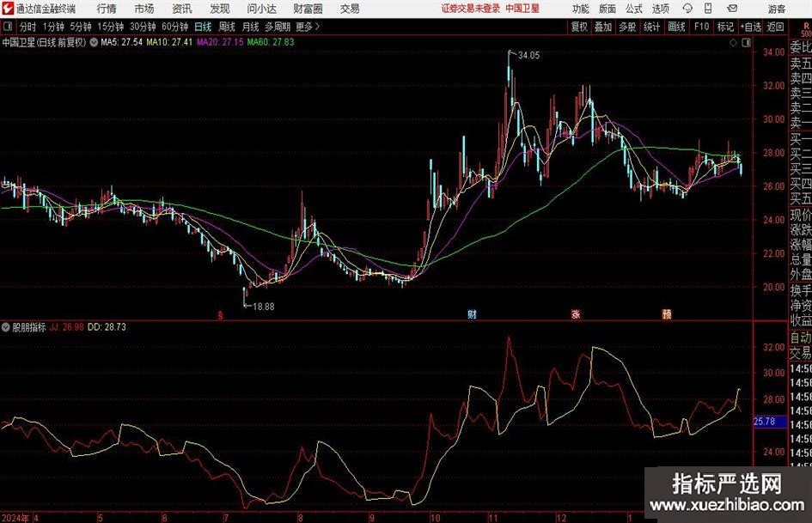The width and height of the screenshot is (812, 523).
Task: Open the 交易 menu
Action: (x=350, y=9)
